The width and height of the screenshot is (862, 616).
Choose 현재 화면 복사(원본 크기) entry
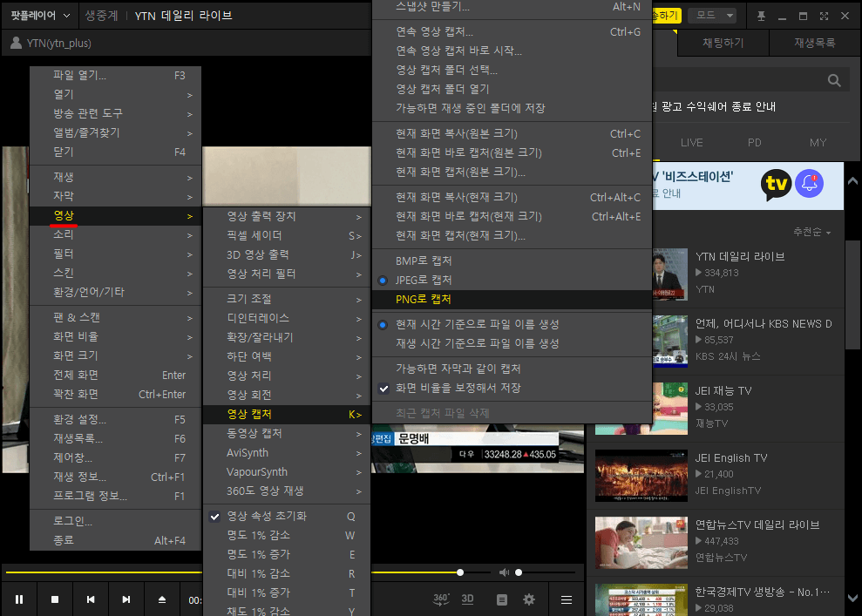pyautogui.click(x=512, y=133)
